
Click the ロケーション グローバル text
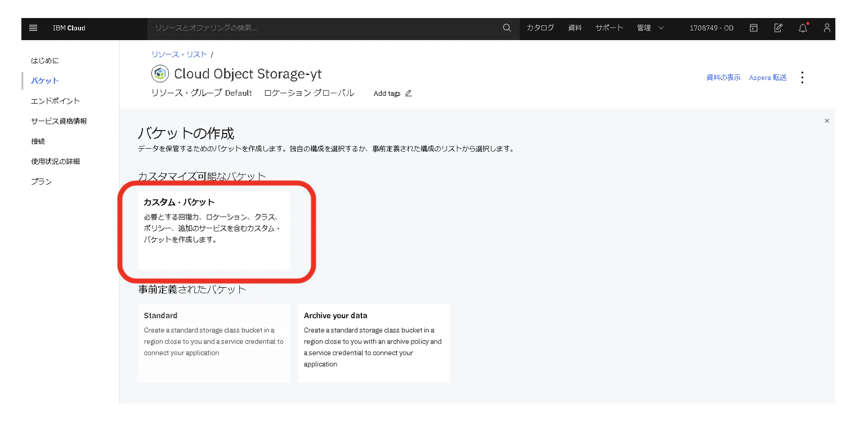[x=309, y=93]
